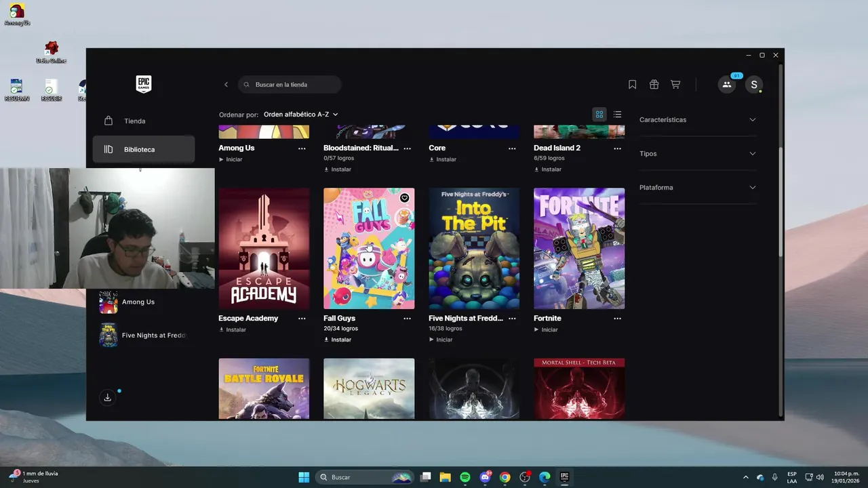The height and width of the screenshot is (488, 868).
Task: Select Biblioteca in the sidebar
Action: [x=143, y=149]
